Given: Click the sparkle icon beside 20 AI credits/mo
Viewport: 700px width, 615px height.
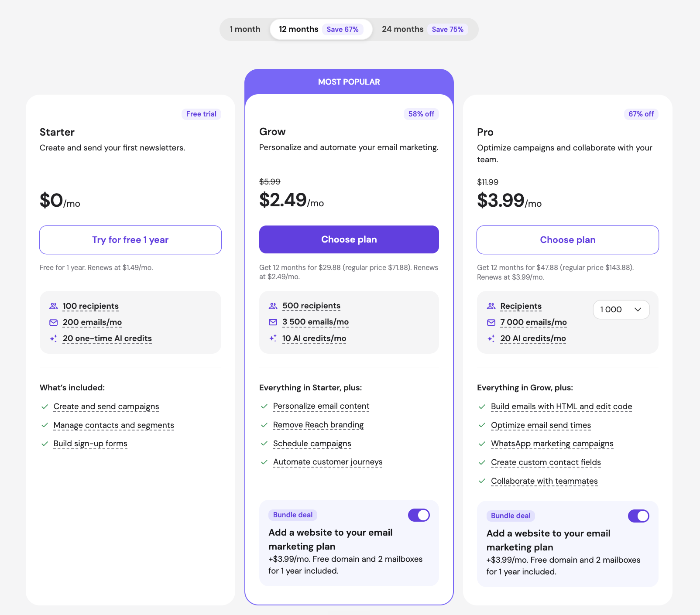Looking at the screenshot, I should click(491, 338).
